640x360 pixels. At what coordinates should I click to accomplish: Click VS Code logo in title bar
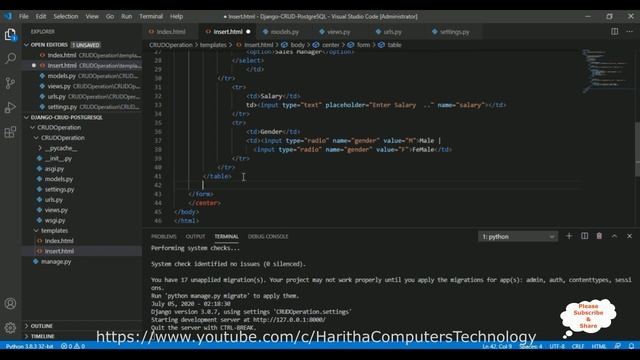[x=8, y=16]
